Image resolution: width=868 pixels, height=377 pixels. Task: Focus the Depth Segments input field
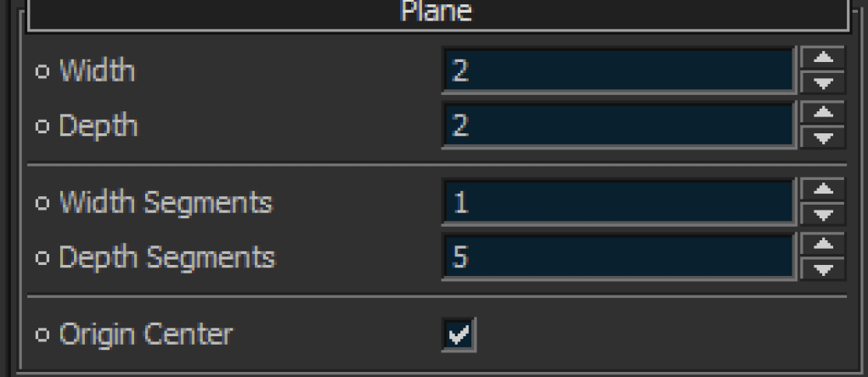coord(619,257)
